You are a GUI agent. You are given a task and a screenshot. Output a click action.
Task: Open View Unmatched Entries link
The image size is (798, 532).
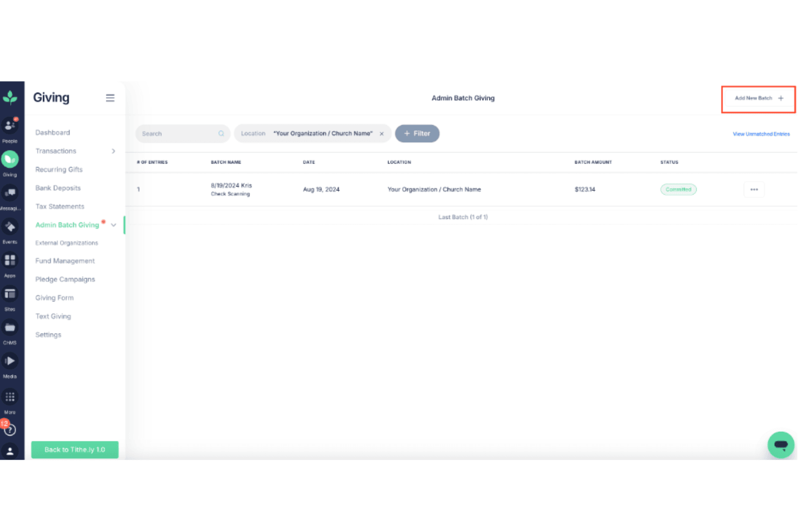point(761,134)
